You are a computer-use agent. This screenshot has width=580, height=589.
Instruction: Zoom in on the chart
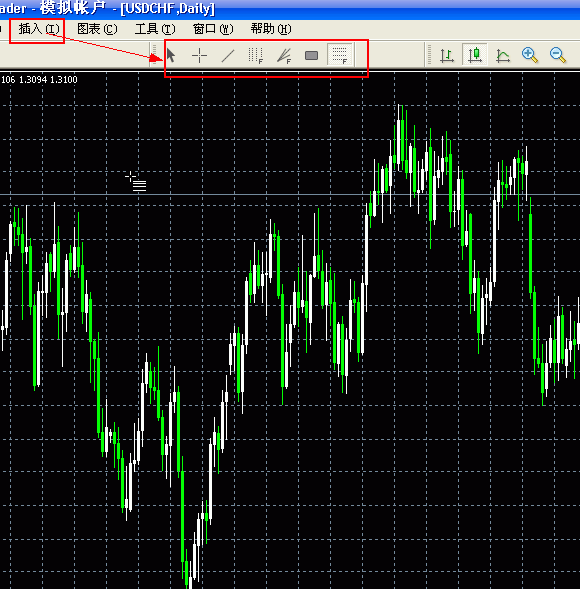click(x=530, y=56)
